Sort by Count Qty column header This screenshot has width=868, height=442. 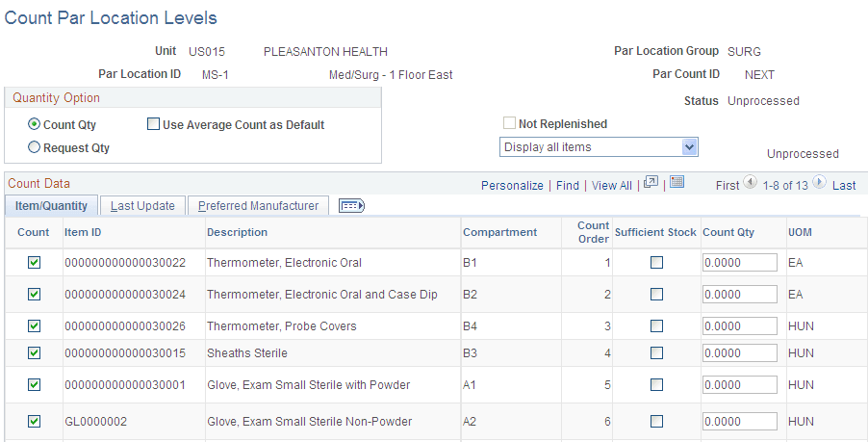point(728,232)
